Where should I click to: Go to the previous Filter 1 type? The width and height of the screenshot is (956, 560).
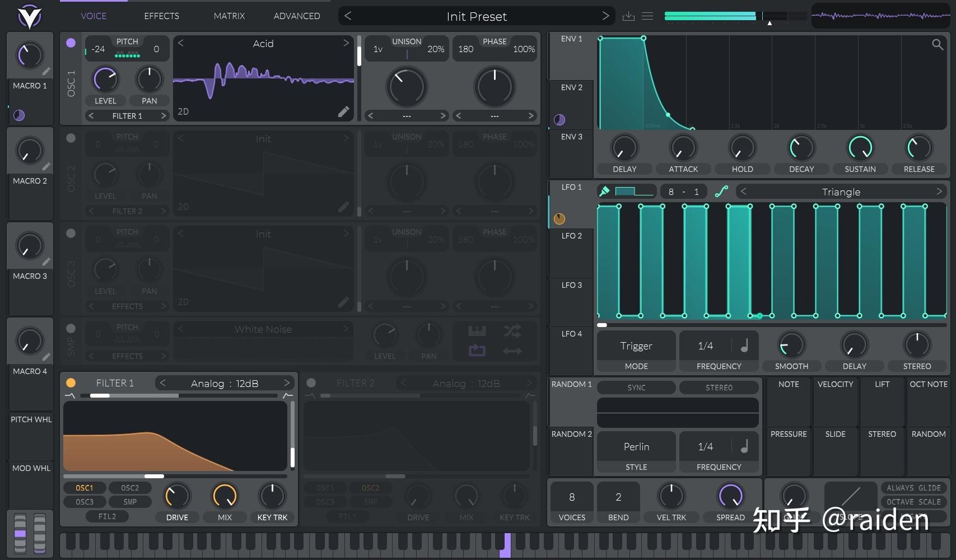click(x=162, y=383)
